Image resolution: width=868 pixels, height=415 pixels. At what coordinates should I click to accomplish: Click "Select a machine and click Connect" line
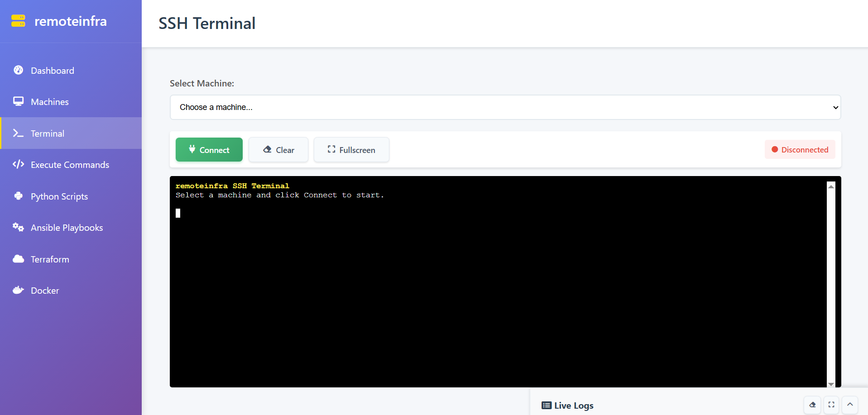280,195
